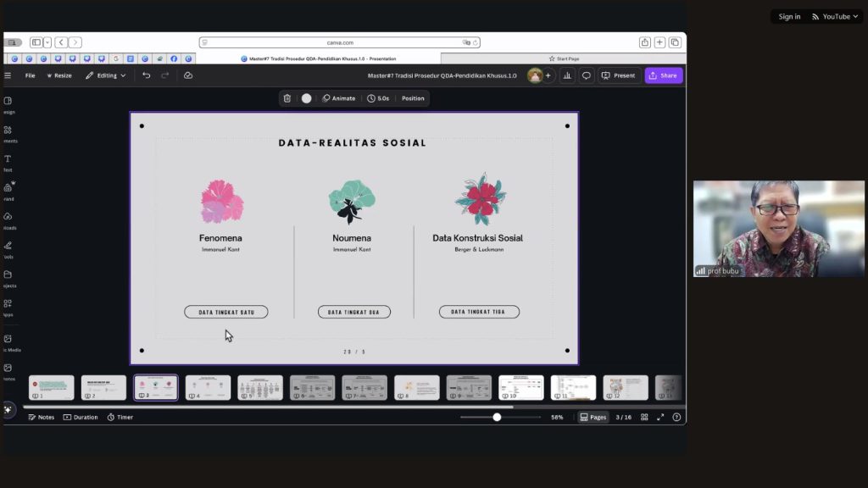Screen dimensions: 868x488
Task: Open the analytics bar chart icon
Action: coord(566,75)
